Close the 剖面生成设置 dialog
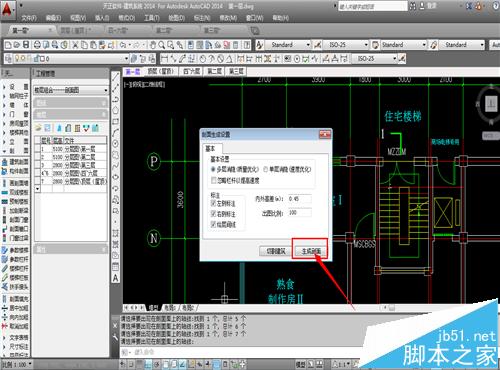The width and height of the screenshot is (500, 370). (325, 134)
